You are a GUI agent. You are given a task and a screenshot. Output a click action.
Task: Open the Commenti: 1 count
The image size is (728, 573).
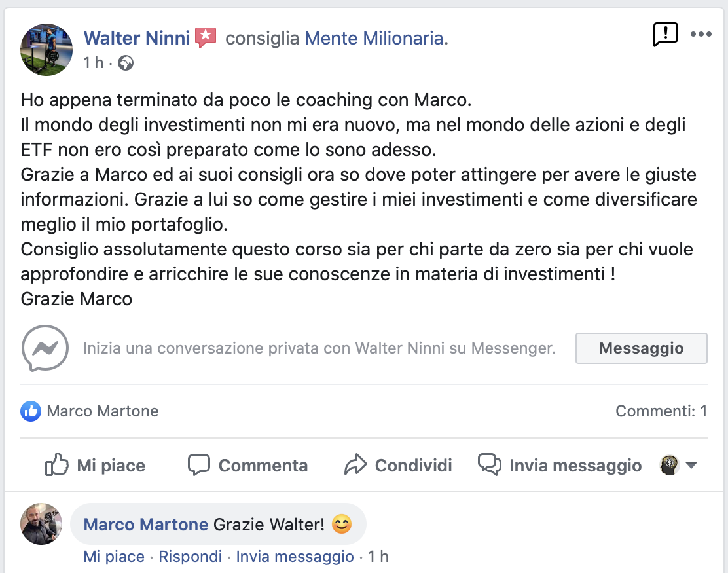coord(661,411)
